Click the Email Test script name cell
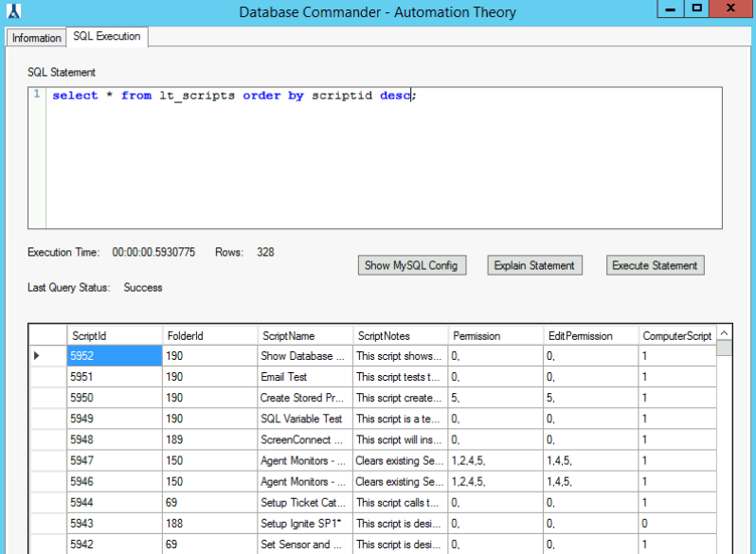This screenshot has width=756, height=554. coord(305,377)
